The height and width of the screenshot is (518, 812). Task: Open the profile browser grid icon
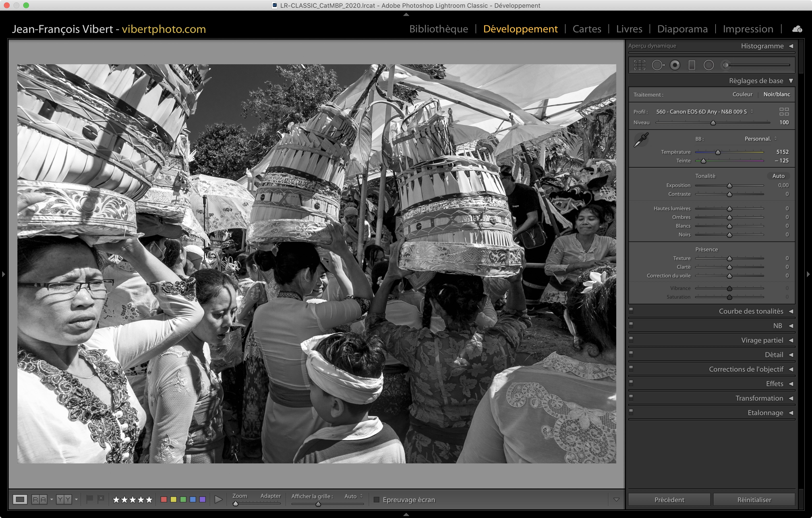point(784,112)
